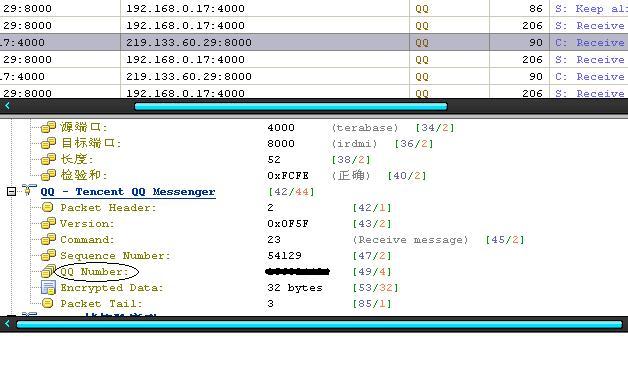Click the Packet Tail field icon
The image size is (628, 384).
click(48, 303)
